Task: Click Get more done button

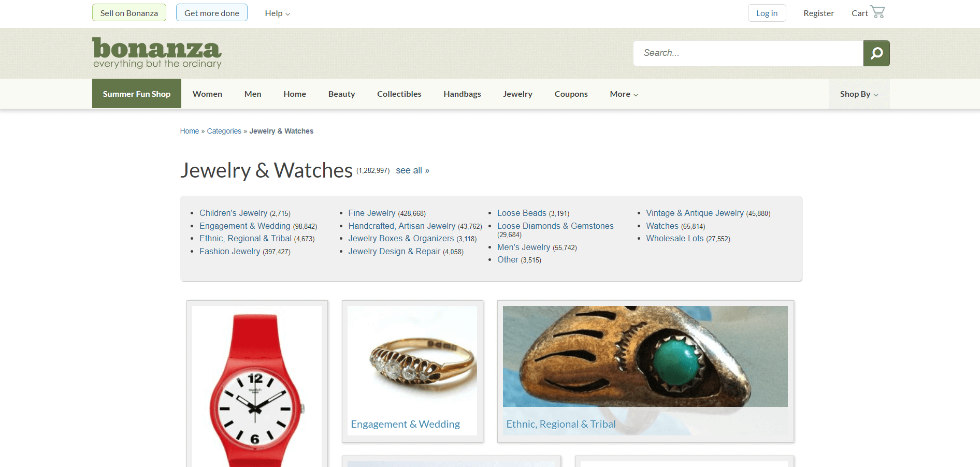Action: (212, 13)
